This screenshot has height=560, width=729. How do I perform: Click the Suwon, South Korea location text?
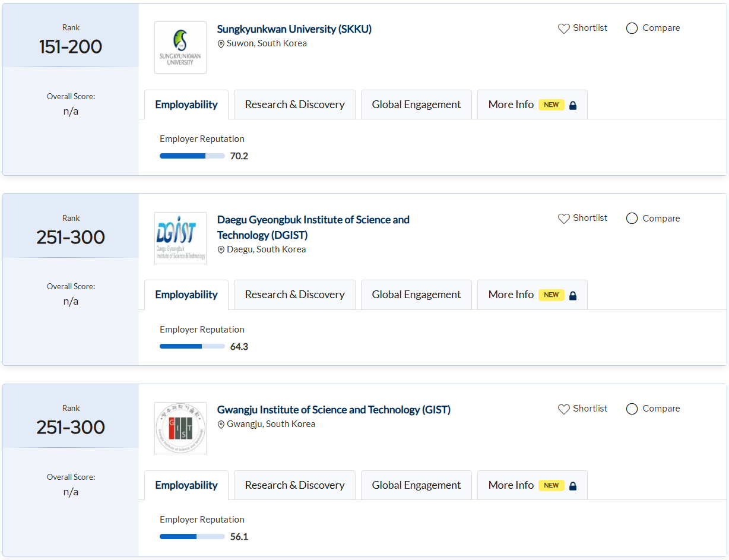(267, 43)
